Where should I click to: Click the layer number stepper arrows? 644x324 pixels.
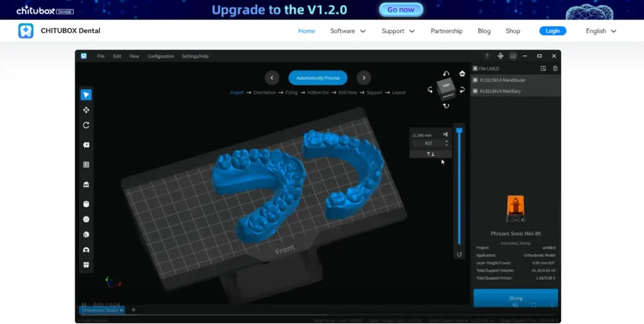[x=447, y=143]
